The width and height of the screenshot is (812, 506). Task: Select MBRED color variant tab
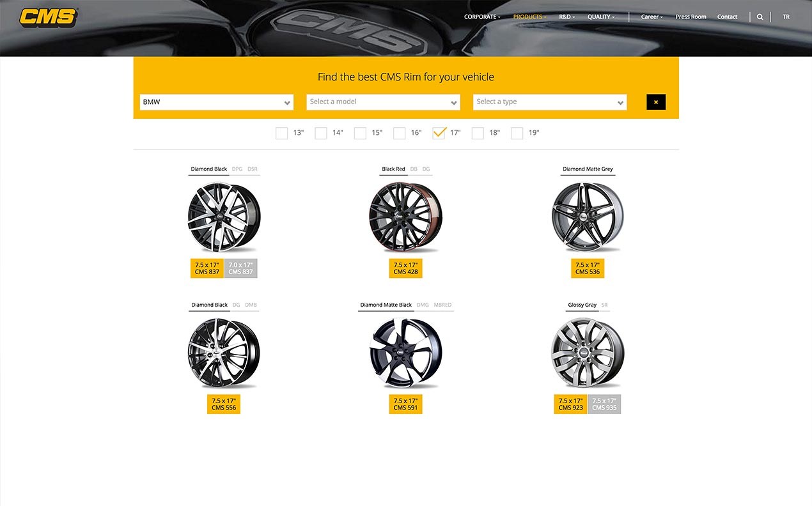(442, 305)
